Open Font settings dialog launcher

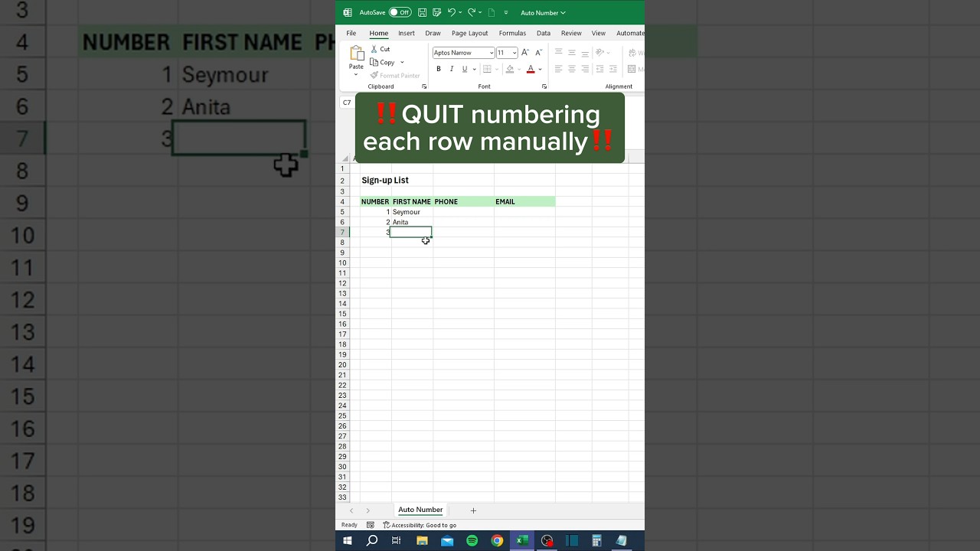click(544, 86)
